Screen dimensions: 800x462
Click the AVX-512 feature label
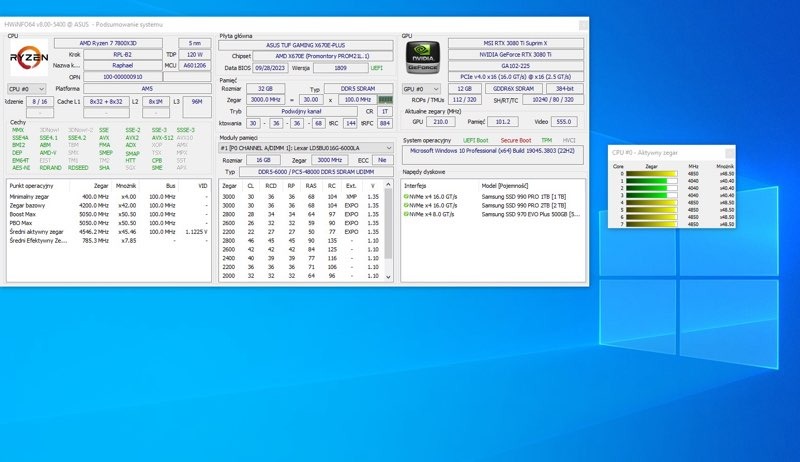coord(162,138)
